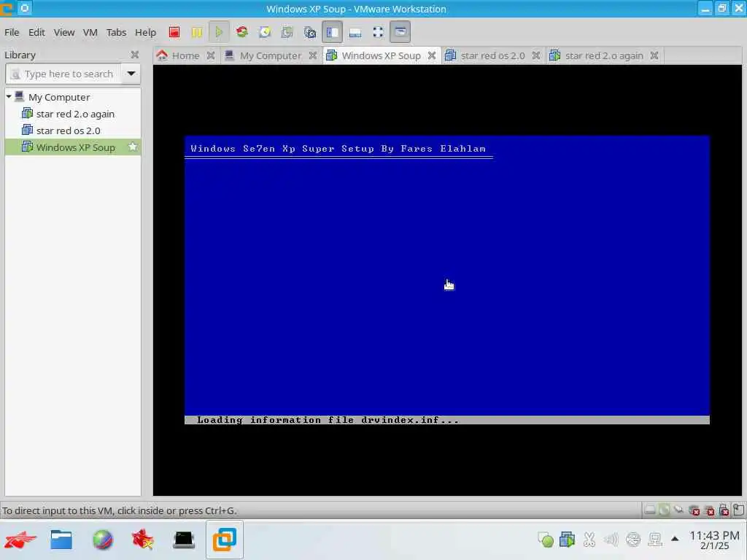Click the network connection tray icon
This screenshot has width=747, height=560.
tap(655, 540)
